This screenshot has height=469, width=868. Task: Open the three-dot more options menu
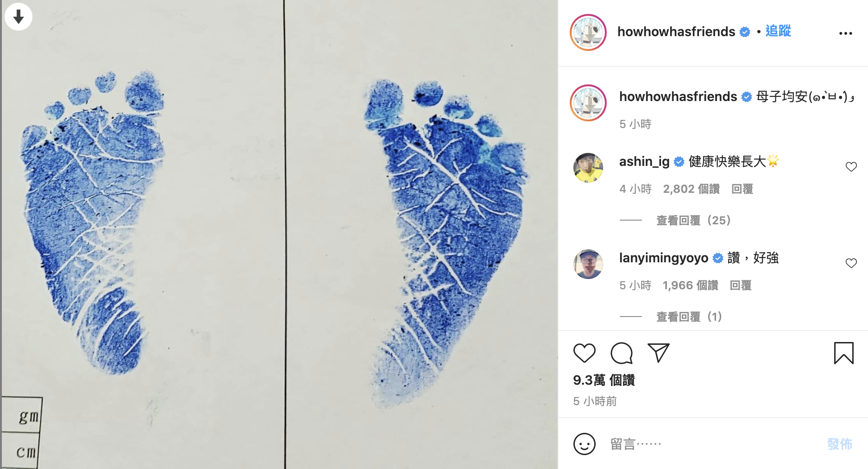(x=845, y=33)
